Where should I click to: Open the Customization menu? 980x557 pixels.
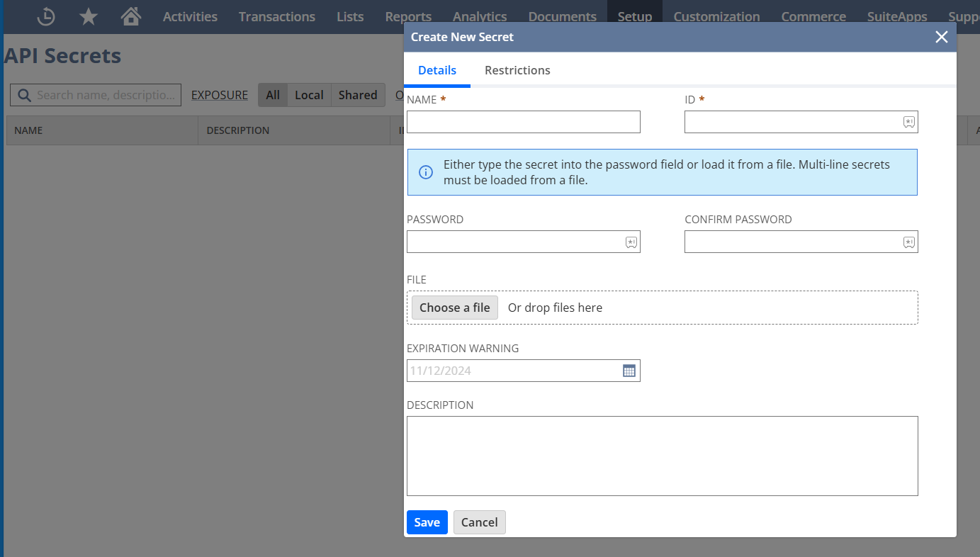(716, 16)
